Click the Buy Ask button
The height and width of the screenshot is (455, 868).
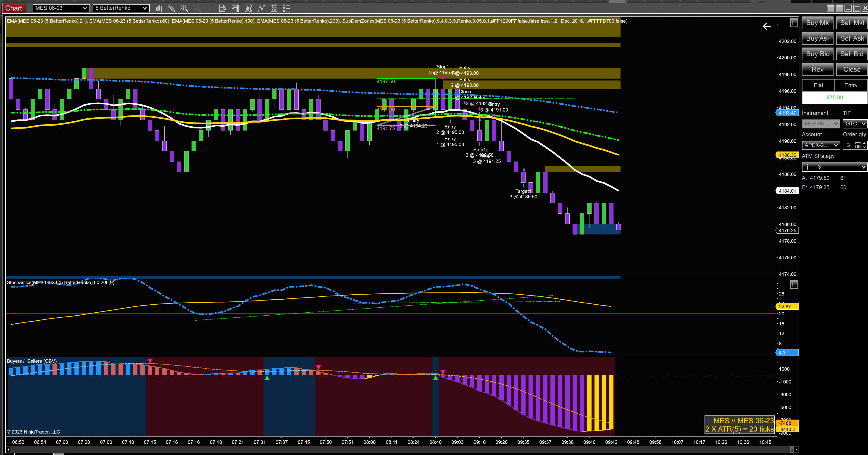pos(818,38)
